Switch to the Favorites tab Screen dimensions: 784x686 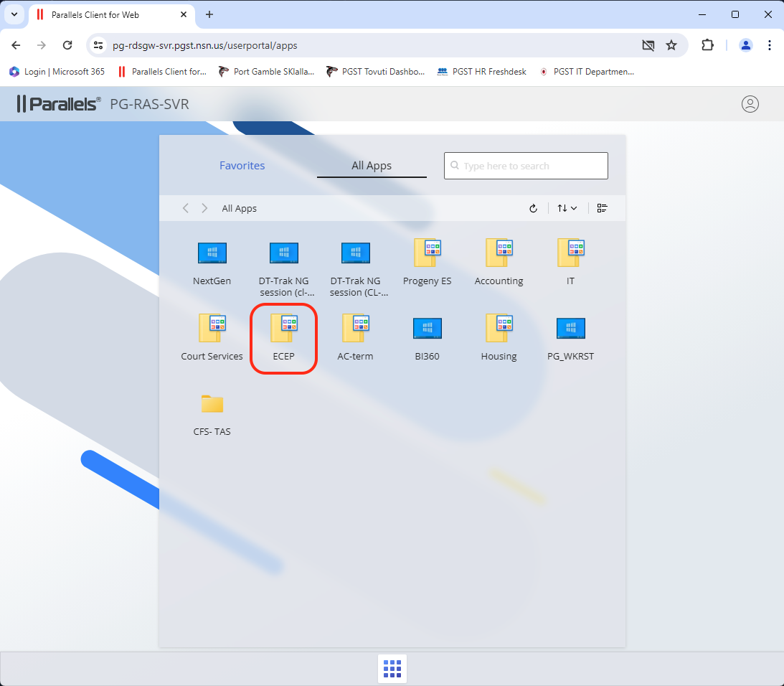[242, 166]
